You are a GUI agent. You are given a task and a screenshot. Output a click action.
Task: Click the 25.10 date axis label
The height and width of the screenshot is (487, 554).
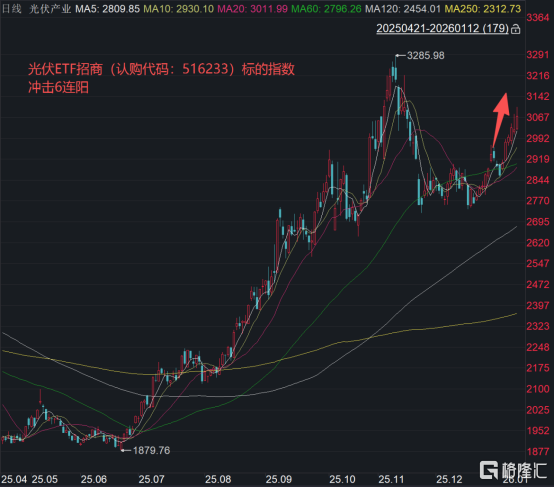pyautogui.click(x=342, y=480)
